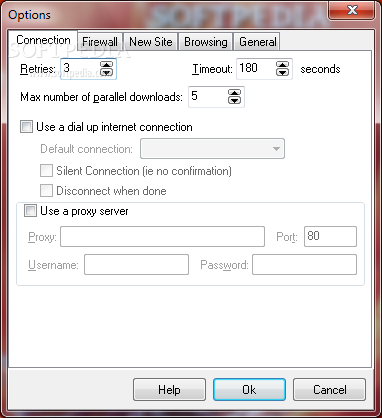382x418 pixels.
Task: Switch to the Connection tab
Action: click(43, 40)
